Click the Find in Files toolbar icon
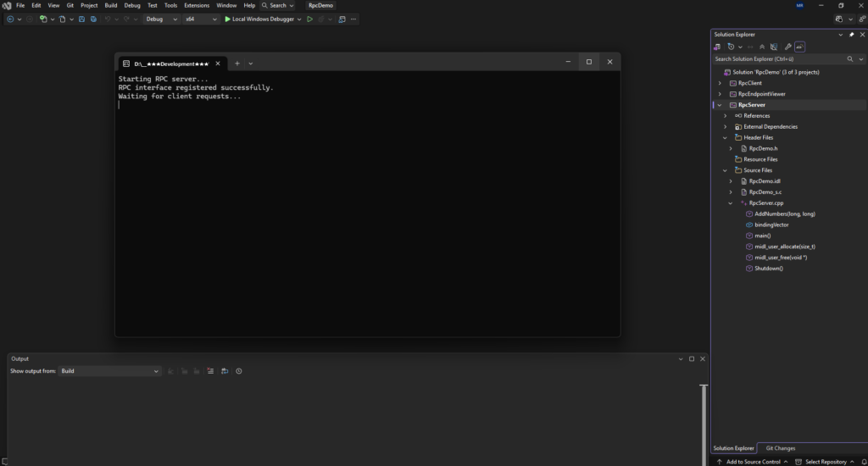This screenshot has height=466, width=868. pyautogui.click(x=342, y=19)
